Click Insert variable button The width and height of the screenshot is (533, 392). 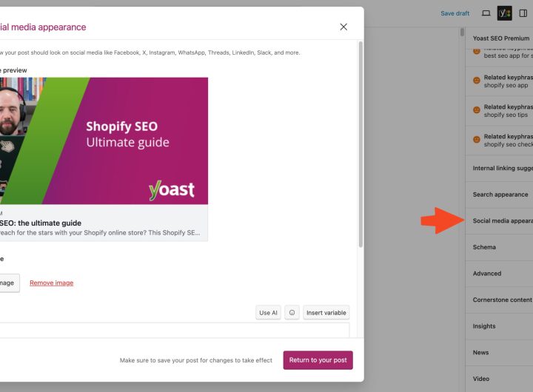tap(326, 313)
